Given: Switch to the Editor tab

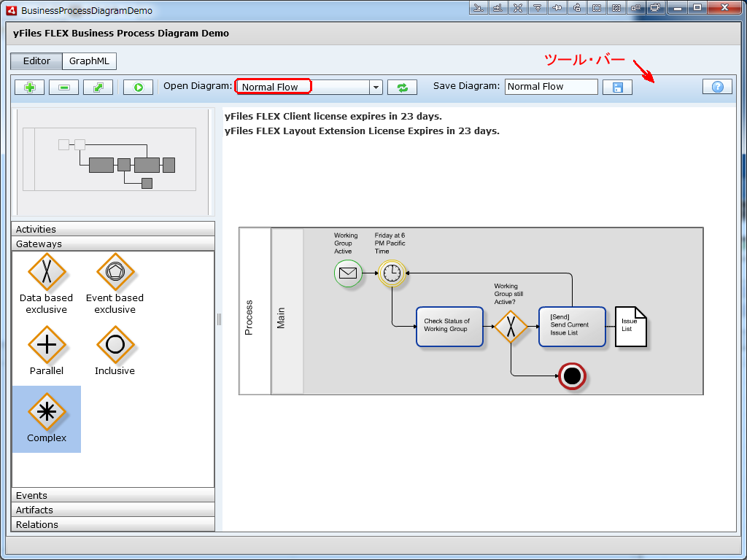Looking at the screenshot, I should (x=36, y=61).
